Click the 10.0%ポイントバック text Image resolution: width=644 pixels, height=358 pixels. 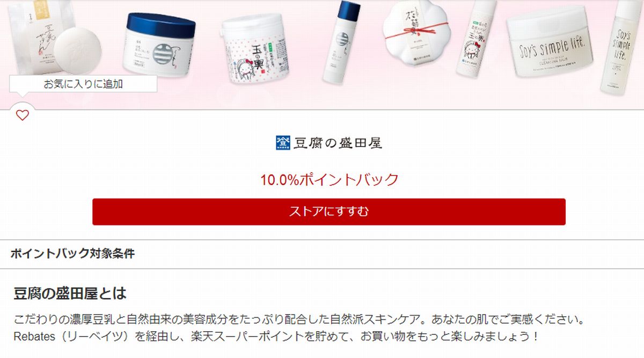click(x=330, y=179)
